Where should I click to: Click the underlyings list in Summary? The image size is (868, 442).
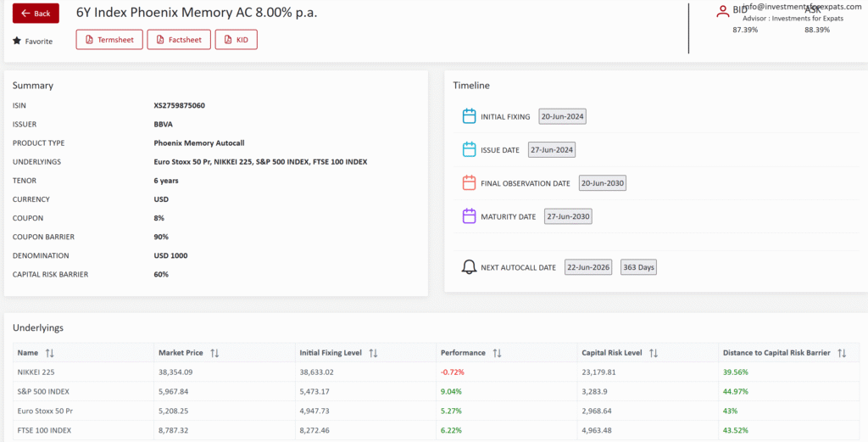pos(260,162)
